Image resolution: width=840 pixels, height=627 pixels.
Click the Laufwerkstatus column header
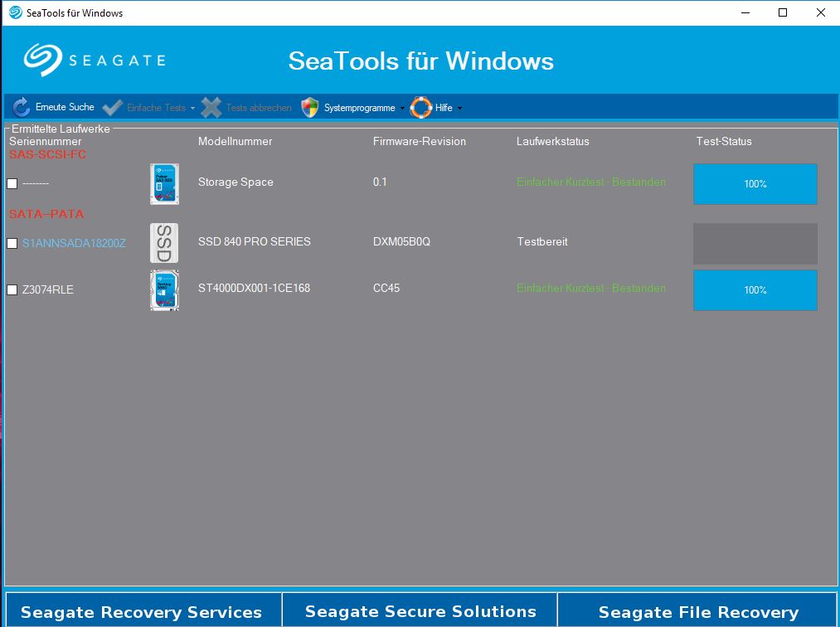pyautogui.click(x=553, y=142)
